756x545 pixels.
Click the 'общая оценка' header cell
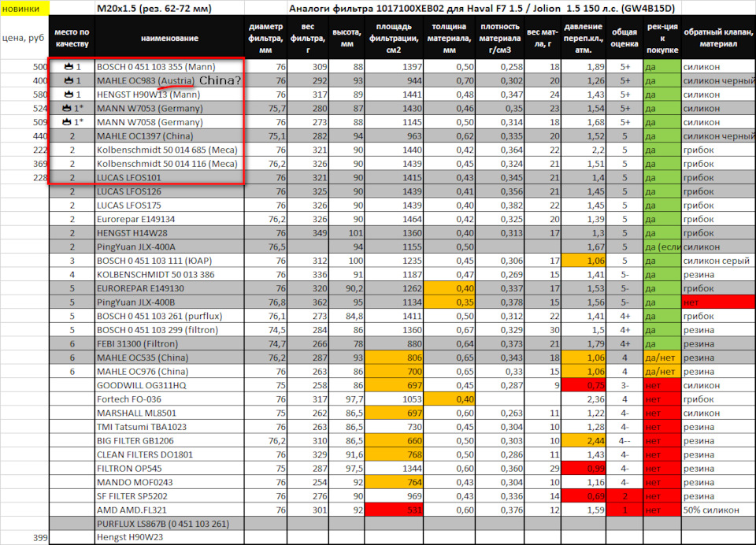coord(624,38)
